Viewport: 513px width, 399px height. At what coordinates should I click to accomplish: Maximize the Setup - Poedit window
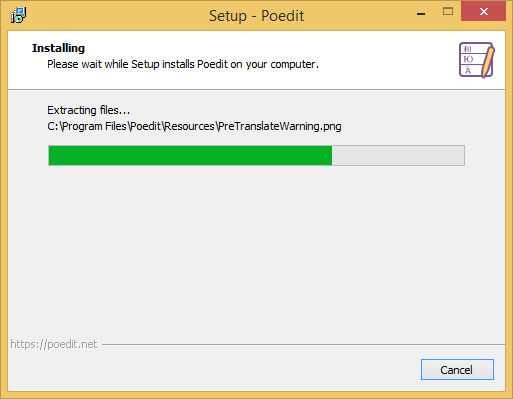448,12
